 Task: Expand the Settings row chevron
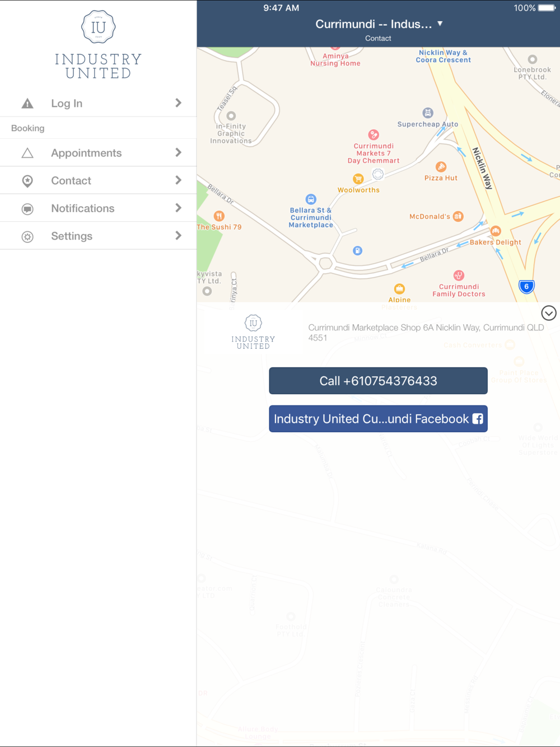tap(178, 236)
